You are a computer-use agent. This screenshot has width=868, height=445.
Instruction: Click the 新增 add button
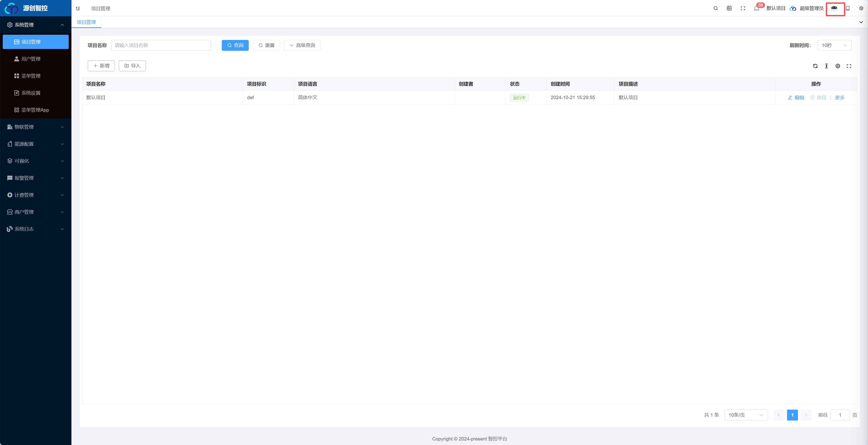(x=101, y=66)
